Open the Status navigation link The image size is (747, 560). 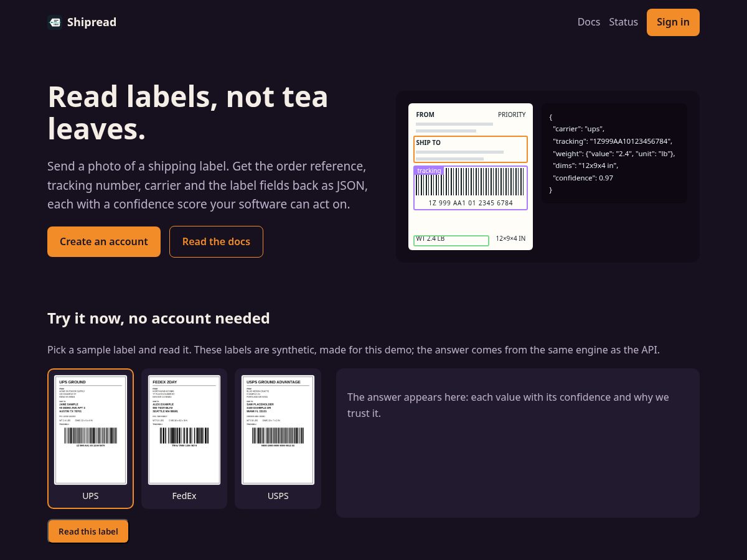[x=623, y=22]
